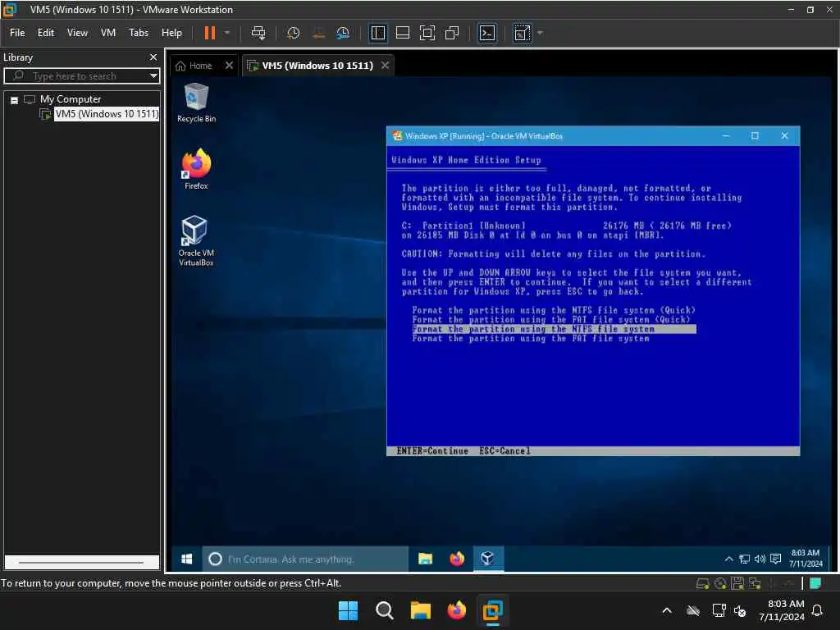840x630 pixels.
Task: Click NTFS file system (Quick) format option
Action: click(554, 310)
